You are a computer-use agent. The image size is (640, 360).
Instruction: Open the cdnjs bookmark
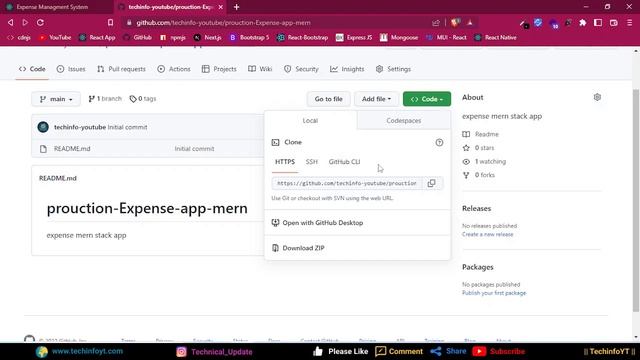point(19,38)
